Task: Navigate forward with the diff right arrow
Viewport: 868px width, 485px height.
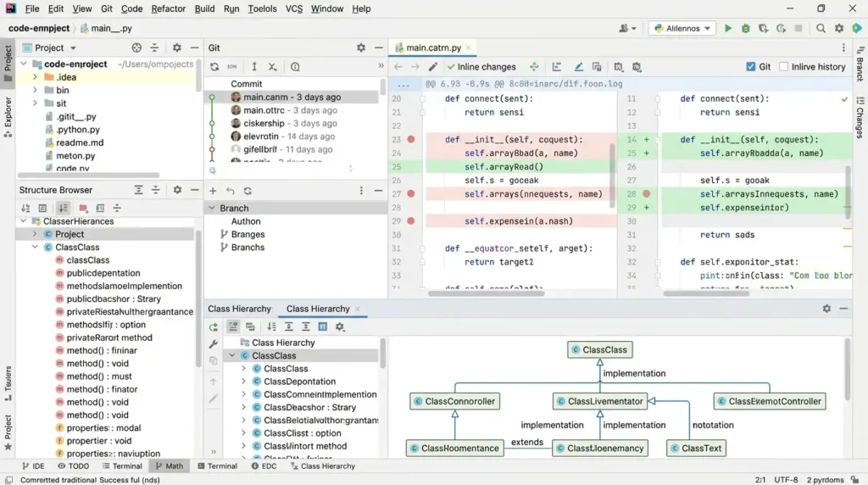Action: coord(415,67)
